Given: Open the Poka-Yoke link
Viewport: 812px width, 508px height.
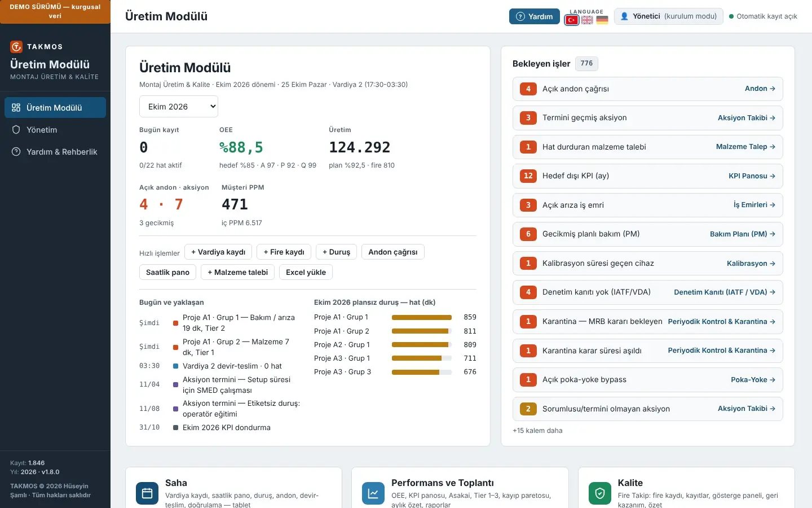Looking at the screenshot, I should coord(753,380).
